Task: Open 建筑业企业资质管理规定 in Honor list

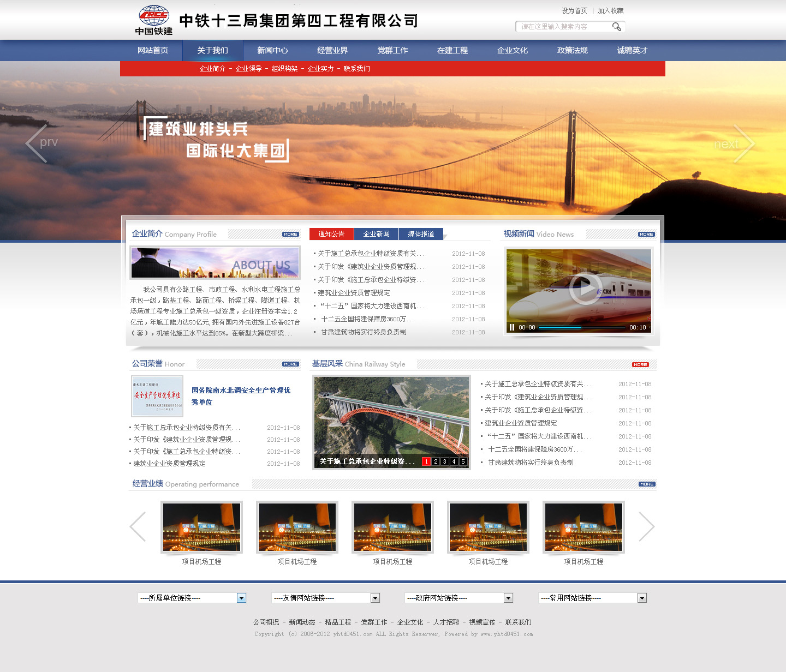Action: [169, 464]
